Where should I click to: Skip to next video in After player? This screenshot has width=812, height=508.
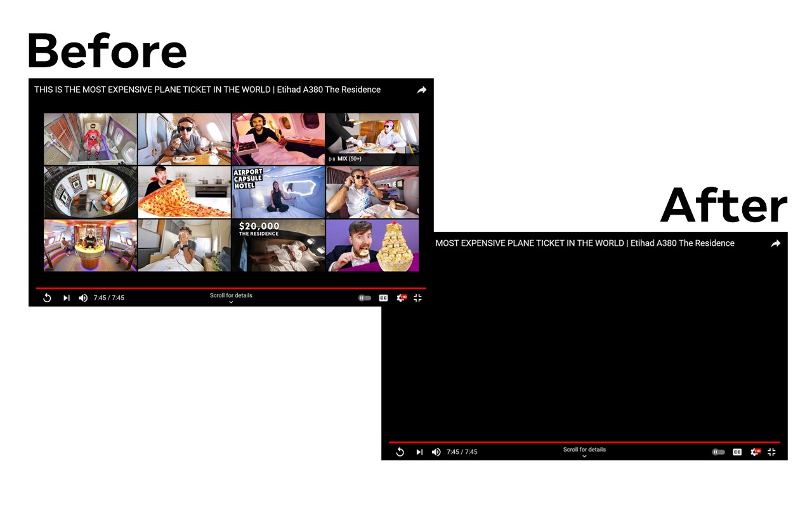coord(419,452)
